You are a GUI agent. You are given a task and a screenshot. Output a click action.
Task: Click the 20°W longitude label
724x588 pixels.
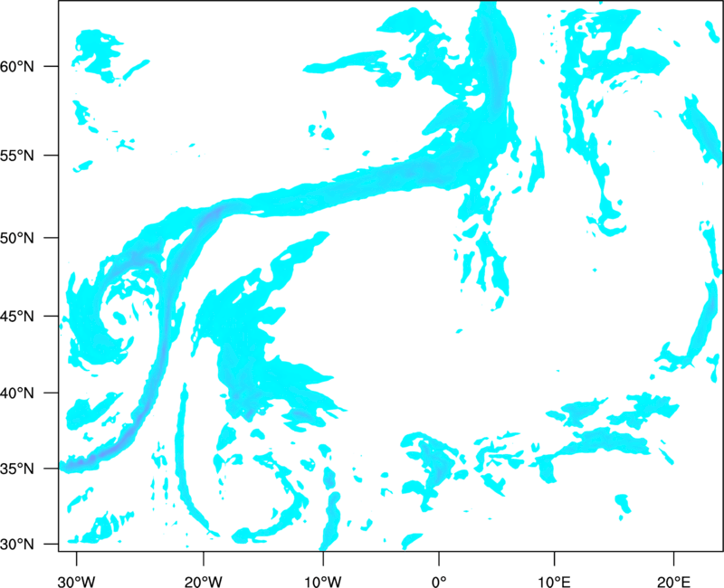203,582
